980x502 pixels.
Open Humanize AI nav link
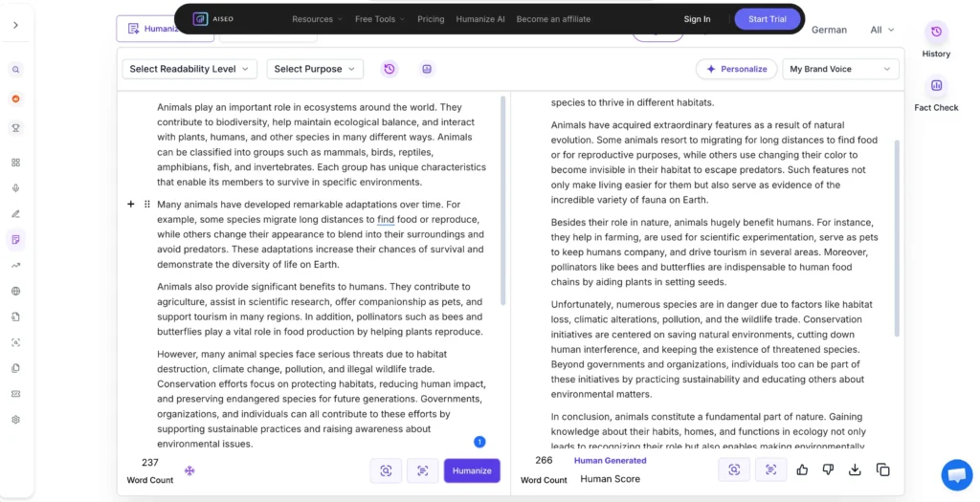tap(480, 19)
